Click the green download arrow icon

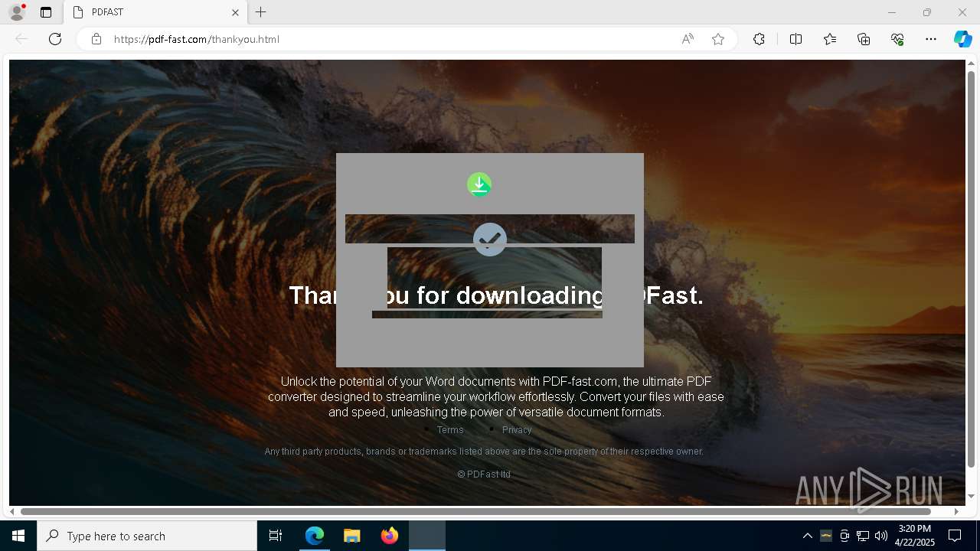pyautogui.click(x=479, y=184)
